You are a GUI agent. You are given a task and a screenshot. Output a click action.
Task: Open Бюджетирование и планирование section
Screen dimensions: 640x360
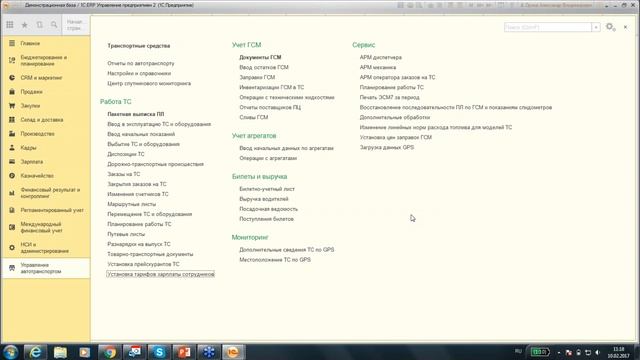tap(44, 60)
